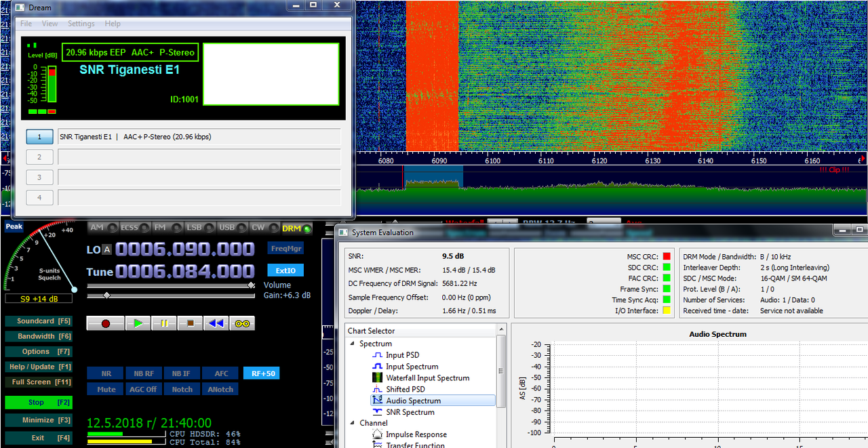Mute the HDSDR audio output
Image resolution: width=868 pixels, height=448 pixels.
(106, 390)
